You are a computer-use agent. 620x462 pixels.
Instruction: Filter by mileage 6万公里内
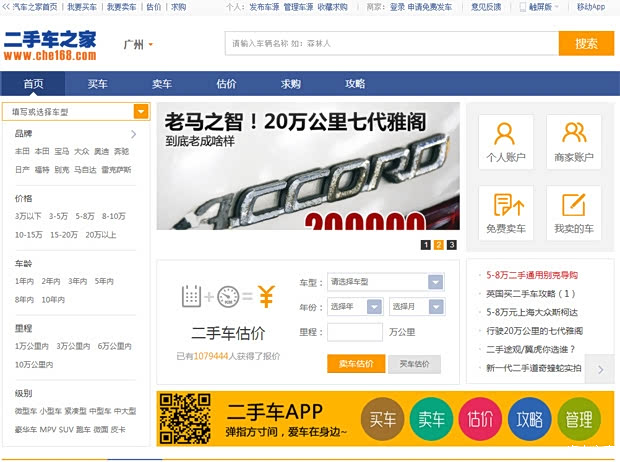114,346
